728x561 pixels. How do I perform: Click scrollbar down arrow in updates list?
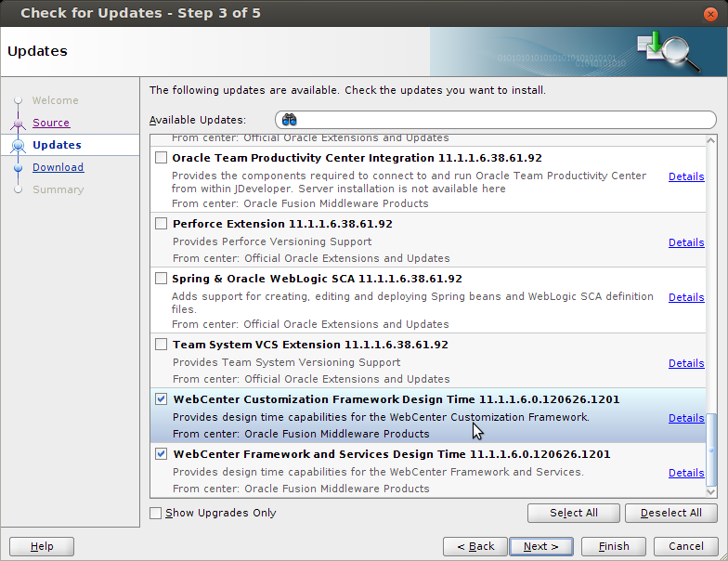711,491
